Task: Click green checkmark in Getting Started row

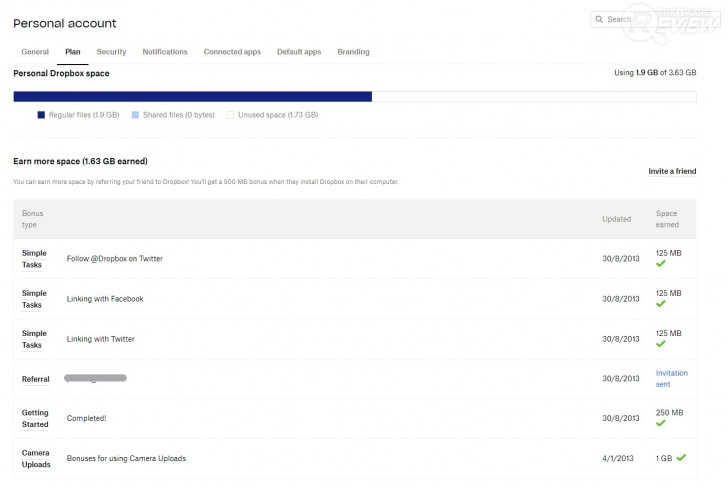Action: click(x=661, y=423)
